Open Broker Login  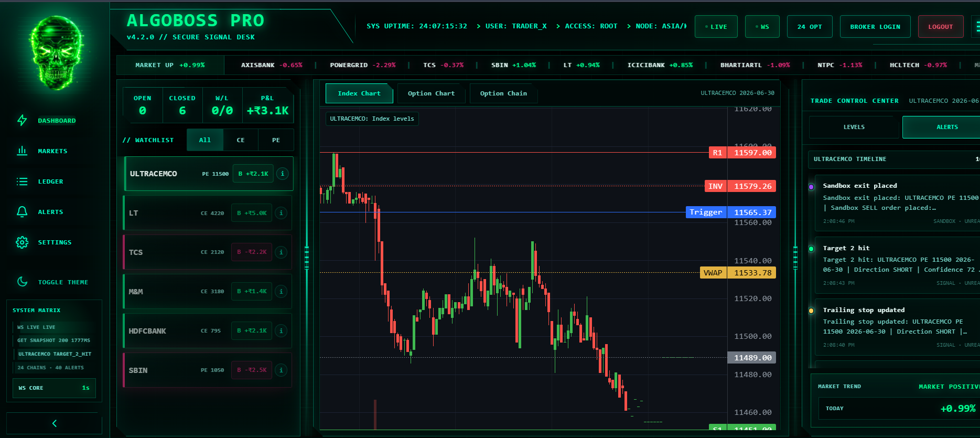coord(875,27)
